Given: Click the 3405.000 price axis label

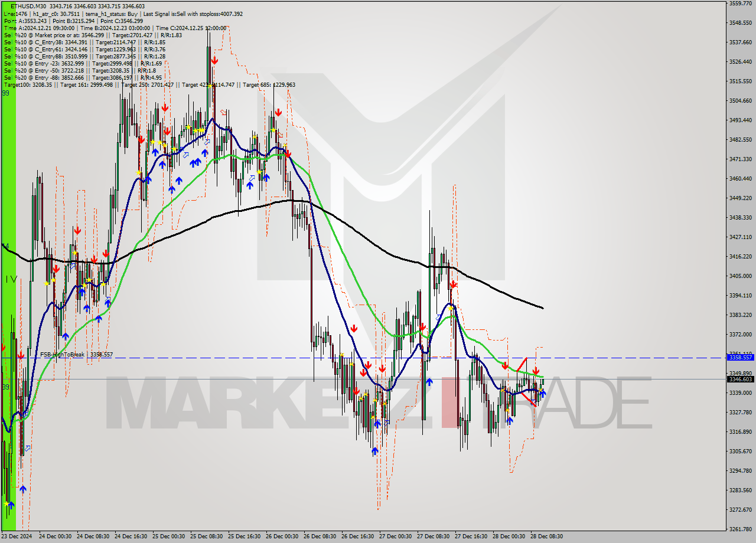Looking at the screenshot, I should 740,276.
